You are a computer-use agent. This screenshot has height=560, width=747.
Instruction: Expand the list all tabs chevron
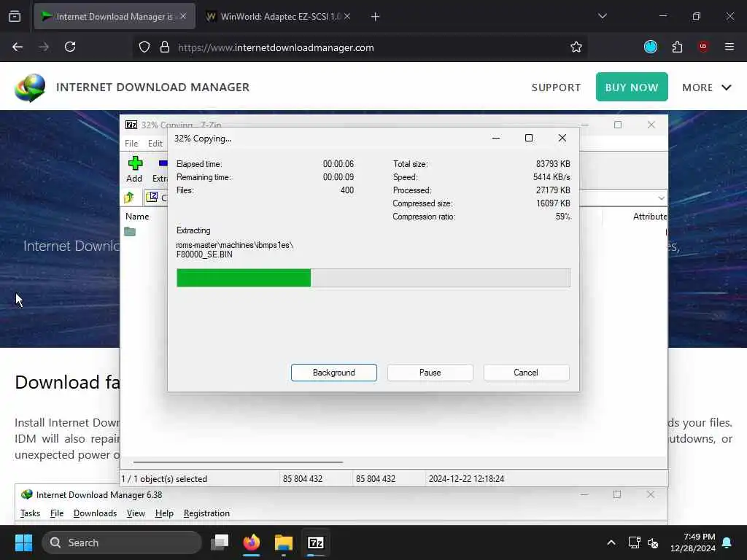602,16
